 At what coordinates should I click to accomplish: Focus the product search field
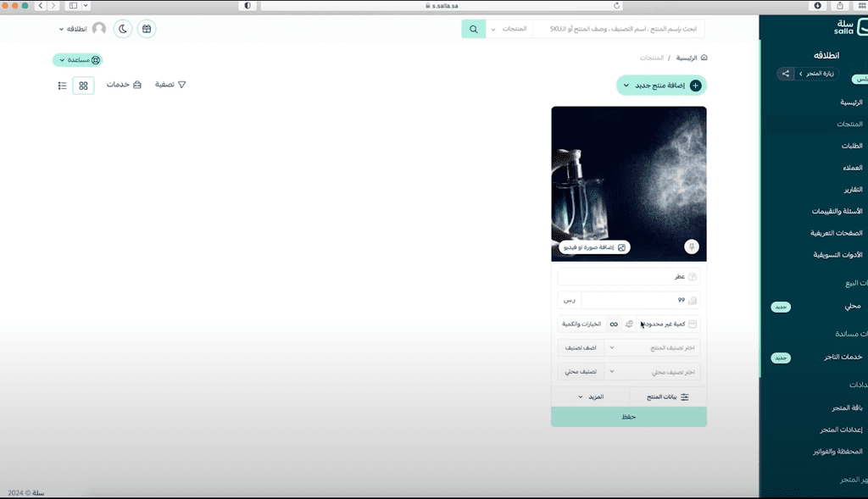(618, 29)
